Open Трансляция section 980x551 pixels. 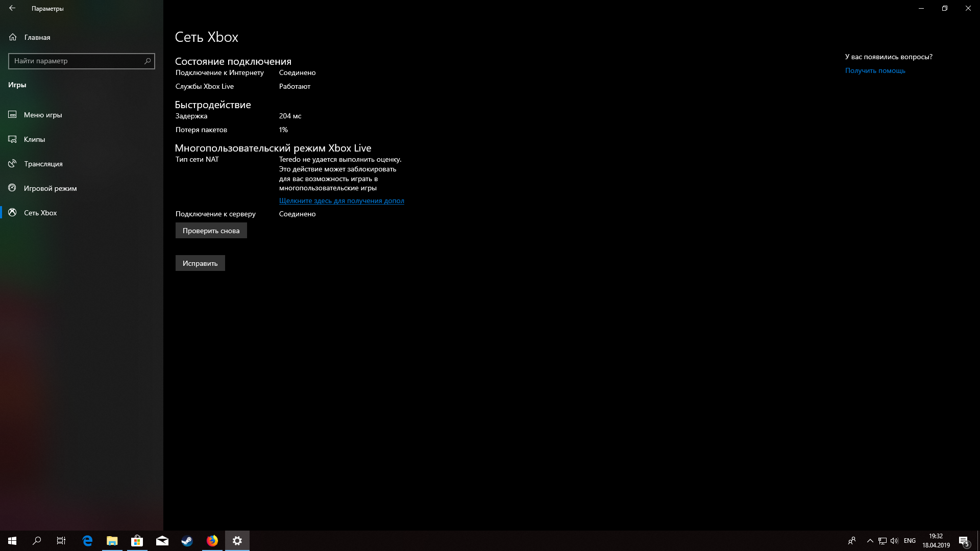point(82,164)
